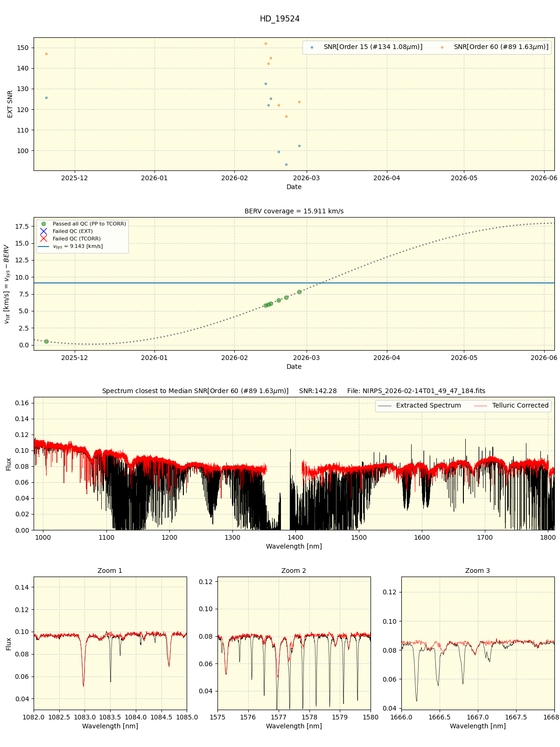560x747 pixels.
Task: Click the Zoom 1 subplot title
Action: pos(110,571)
